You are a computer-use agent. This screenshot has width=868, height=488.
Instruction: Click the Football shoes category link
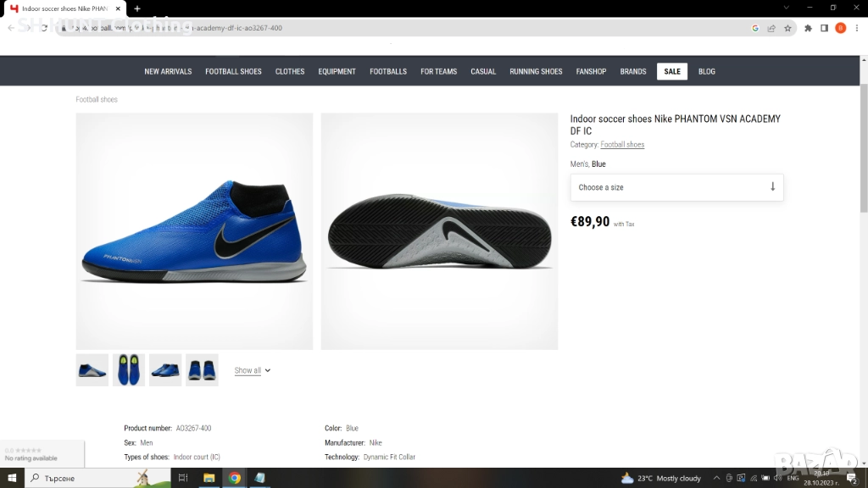click(622, 145)
